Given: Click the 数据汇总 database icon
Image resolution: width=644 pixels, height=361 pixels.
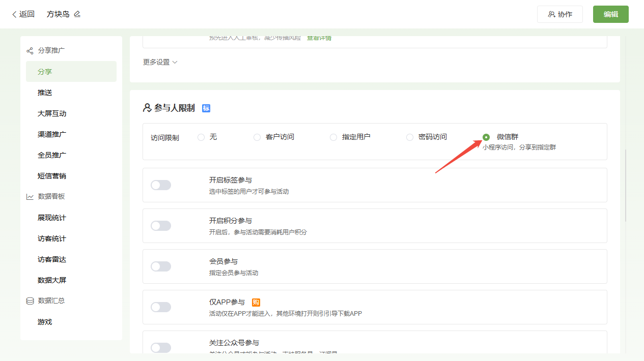Looking at the screenshot, I should tap(30, 301).
